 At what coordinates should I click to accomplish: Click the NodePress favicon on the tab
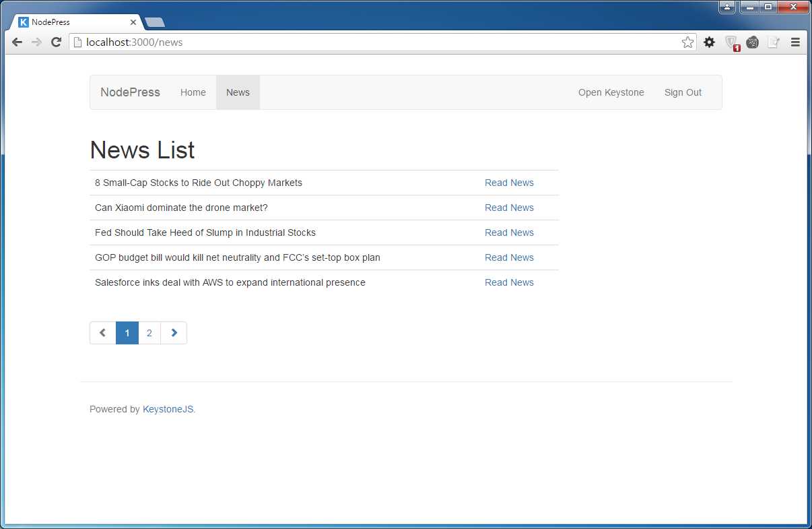(23, 22)
